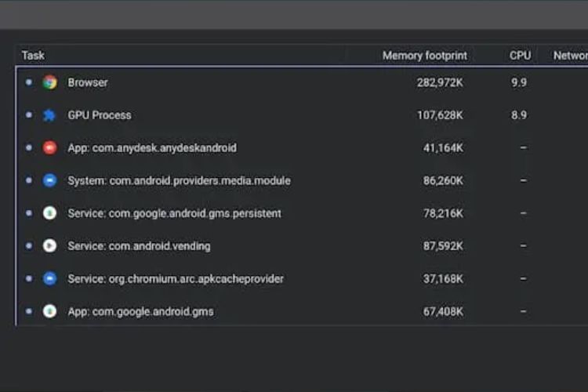
Task: Click the blue icon for org.chromium.arc.apkcacheprovider
Action: tap(49, 278)
